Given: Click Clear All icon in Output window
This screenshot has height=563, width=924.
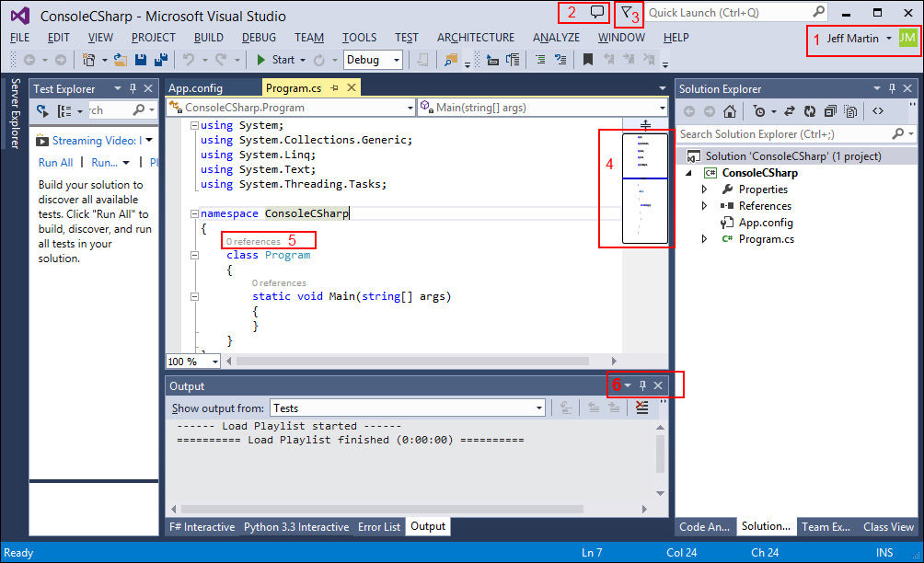Looking at the screenshot, I should pos(641,408).
